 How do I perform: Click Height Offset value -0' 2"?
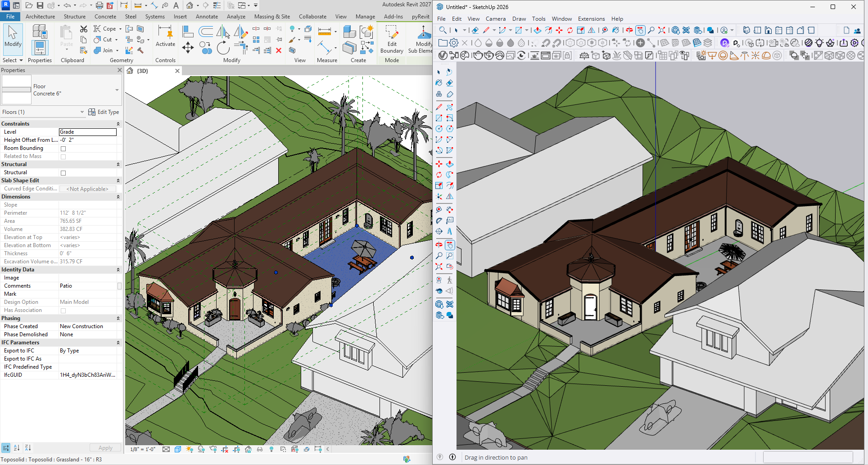(x=88, y=140)
